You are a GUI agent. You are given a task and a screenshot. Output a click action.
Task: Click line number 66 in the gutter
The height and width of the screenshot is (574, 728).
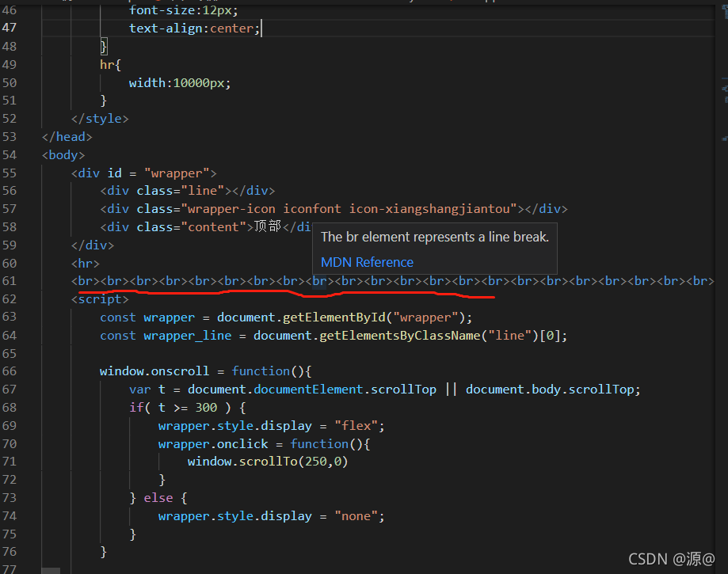pos(10,371)
